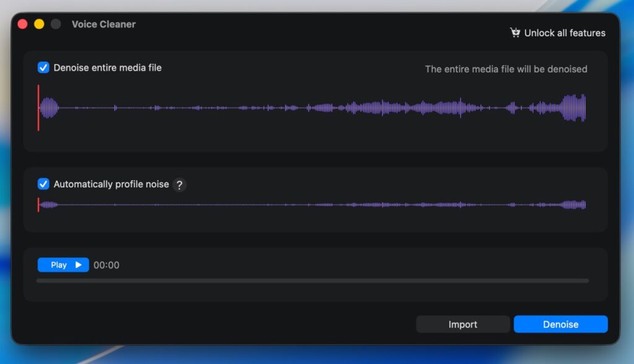This screenshot has height=364, width=634.
Task: Click the shopping cart icon
Action: (x=515, y=32)
